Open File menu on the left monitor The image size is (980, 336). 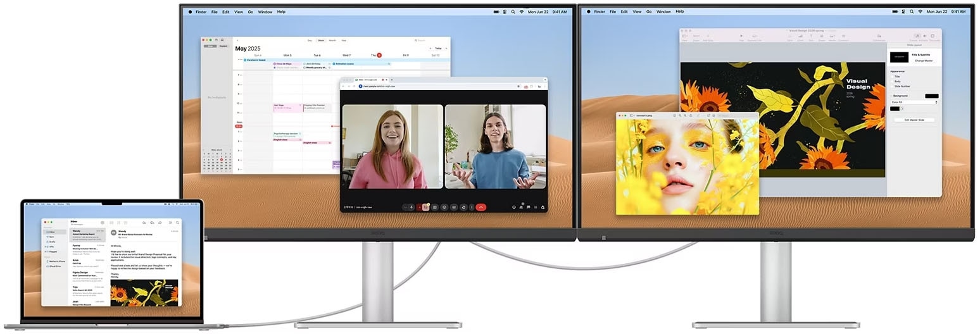pyautogui.click(x=215, y=11)
